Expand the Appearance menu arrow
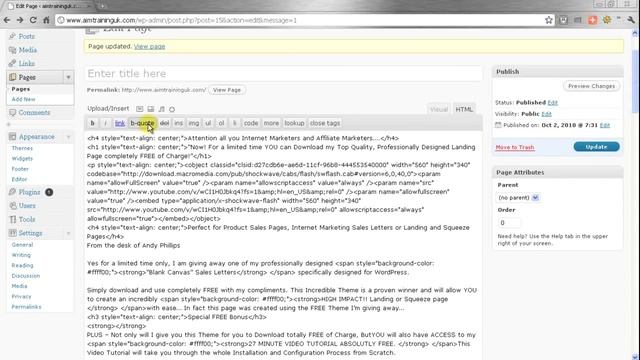The width and height of the screenshot is (640, 360). point(68,137)
